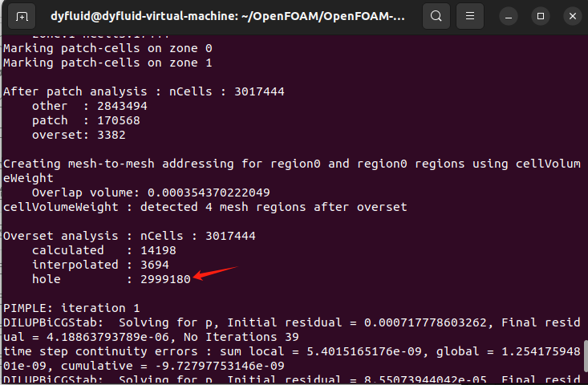Open the terminal hamburger menu
This screenshot has width=588, height=385.
[x=470, y=16]
